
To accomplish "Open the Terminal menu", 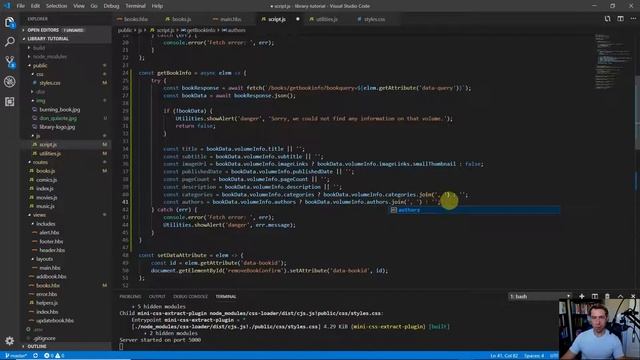I will [x=135, y=6].
